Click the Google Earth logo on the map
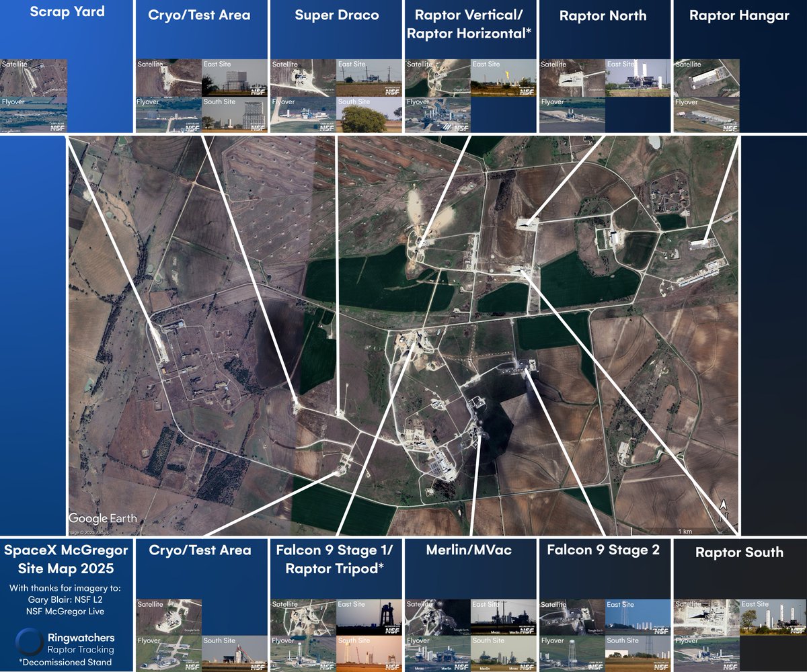Image resolution: width=807 pixels, height=672 pixels. pyautogui.click(x=103, y=518)
